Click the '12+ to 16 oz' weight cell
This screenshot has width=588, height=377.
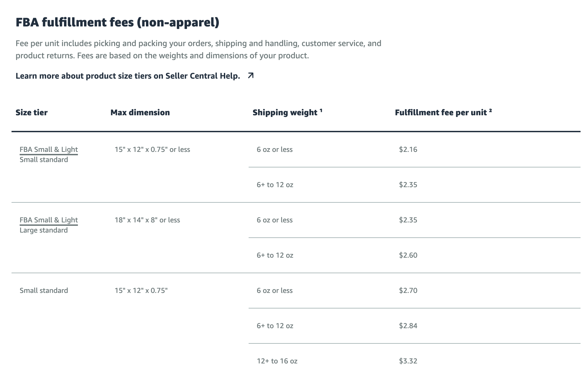pyautogui.click(x=277, y=361)
